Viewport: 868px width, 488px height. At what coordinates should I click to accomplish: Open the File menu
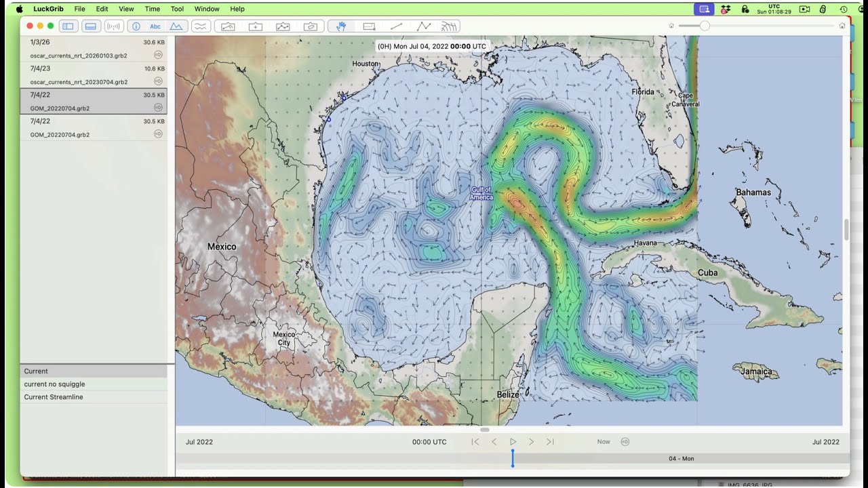[x=79, y=9]
